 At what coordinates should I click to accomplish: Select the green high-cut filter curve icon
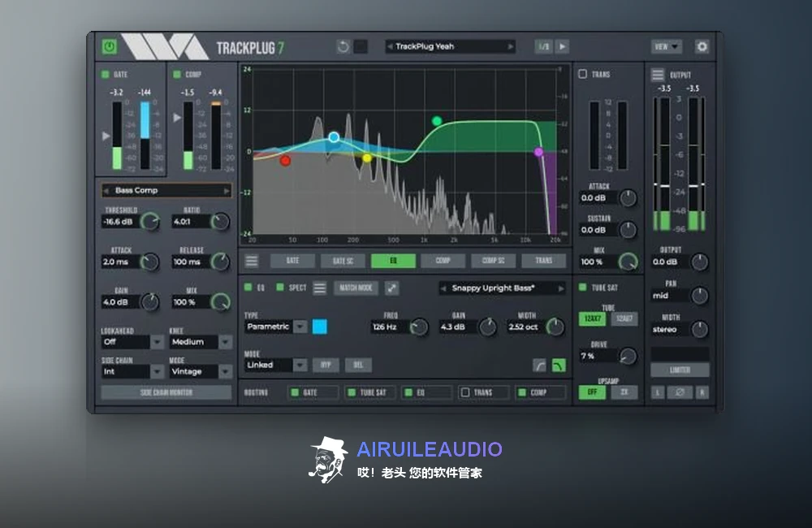click(x=559, y=366)
